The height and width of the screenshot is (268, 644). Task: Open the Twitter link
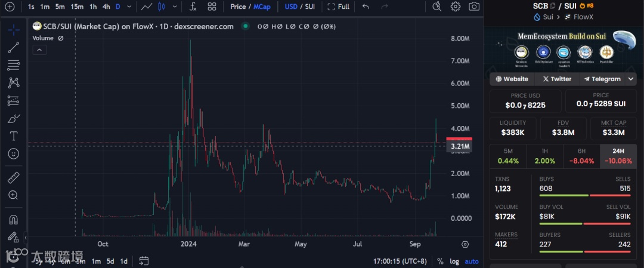(x=556, y=79)
